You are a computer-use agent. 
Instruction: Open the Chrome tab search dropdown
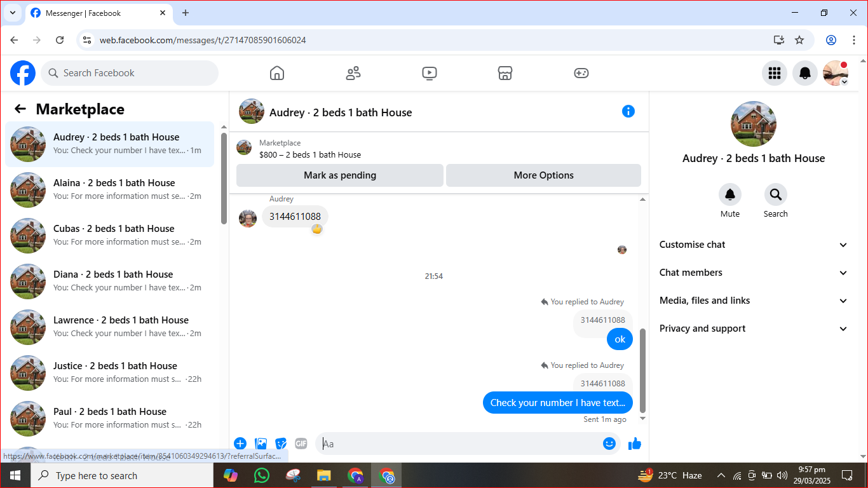pos(12,13)
